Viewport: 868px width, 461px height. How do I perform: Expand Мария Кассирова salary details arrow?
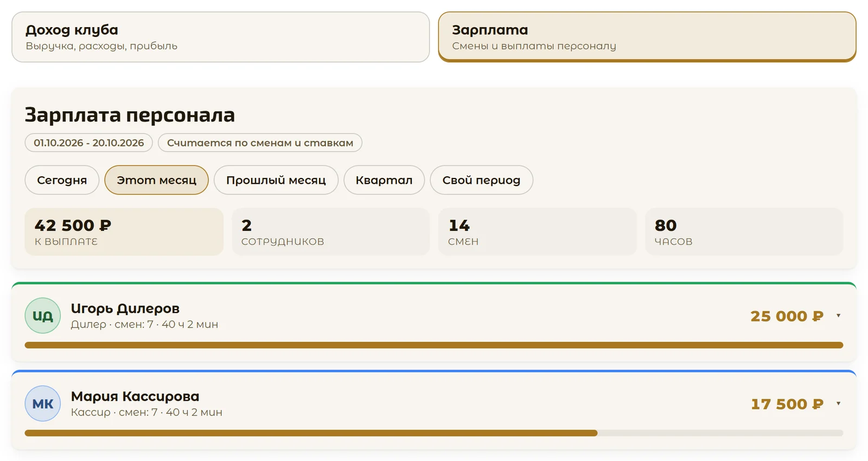tap(838, 404)
